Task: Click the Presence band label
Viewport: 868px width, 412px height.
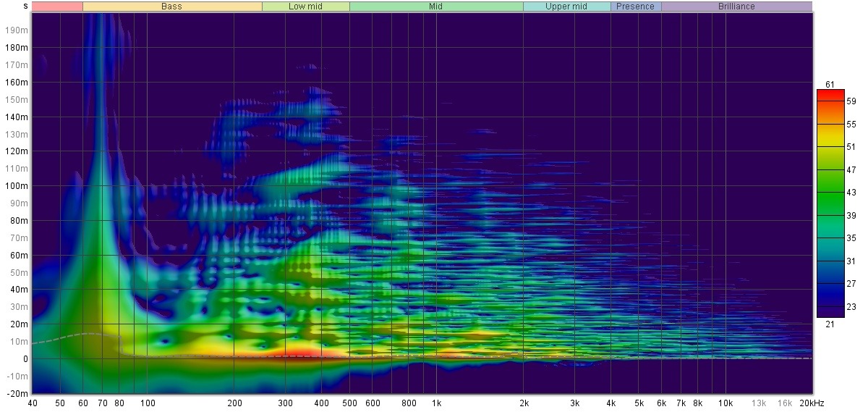Action: (636, 7)
